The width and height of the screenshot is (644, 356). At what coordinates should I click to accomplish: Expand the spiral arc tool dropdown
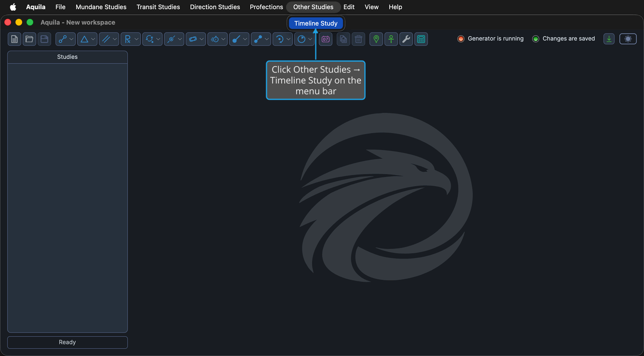288,39
